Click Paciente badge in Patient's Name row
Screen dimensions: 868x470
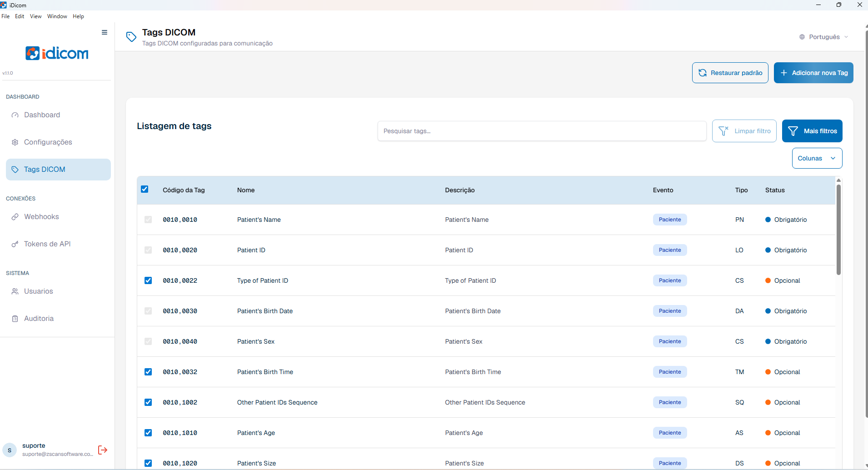pyautogui.click(x=670, y=220)
